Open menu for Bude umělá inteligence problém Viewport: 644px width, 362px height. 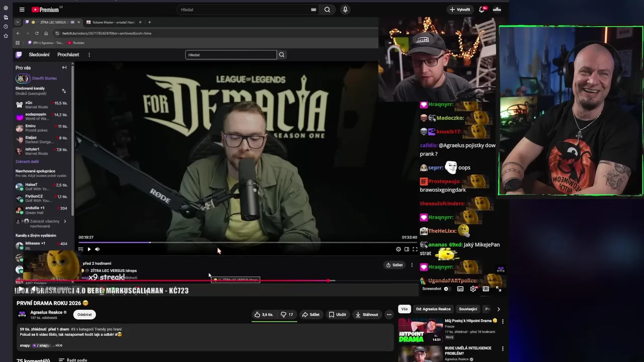point(503,348)
